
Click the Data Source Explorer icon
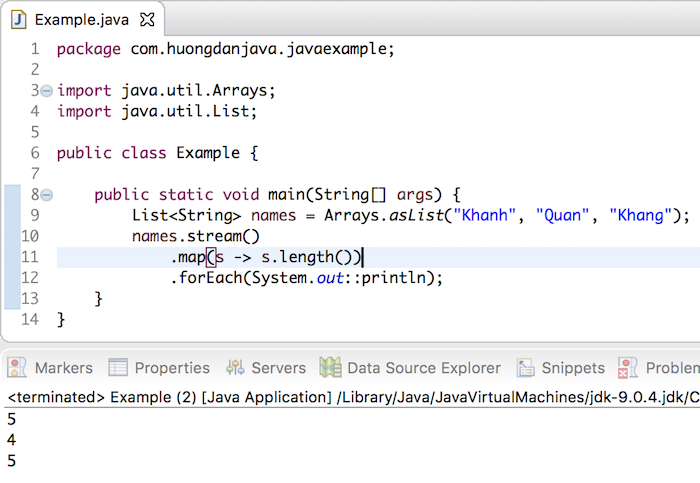(330, 367)
